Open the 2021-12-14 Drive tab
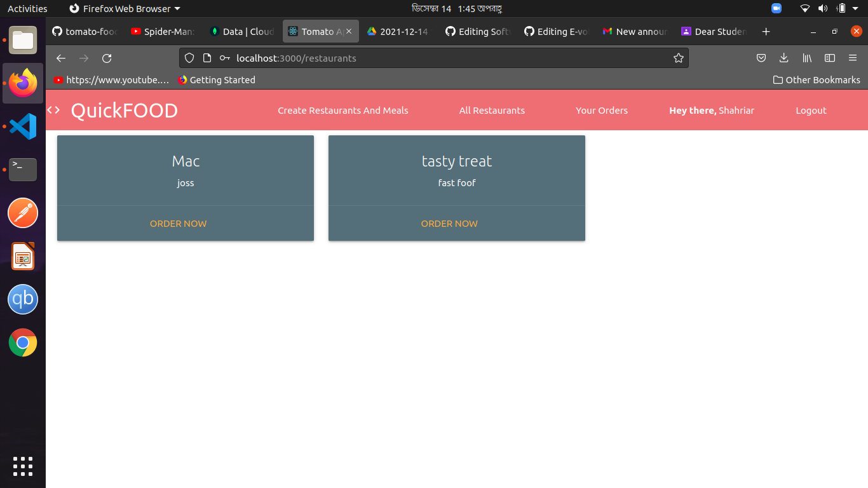The width and height of the screenshot is (868, 488). 398,31
